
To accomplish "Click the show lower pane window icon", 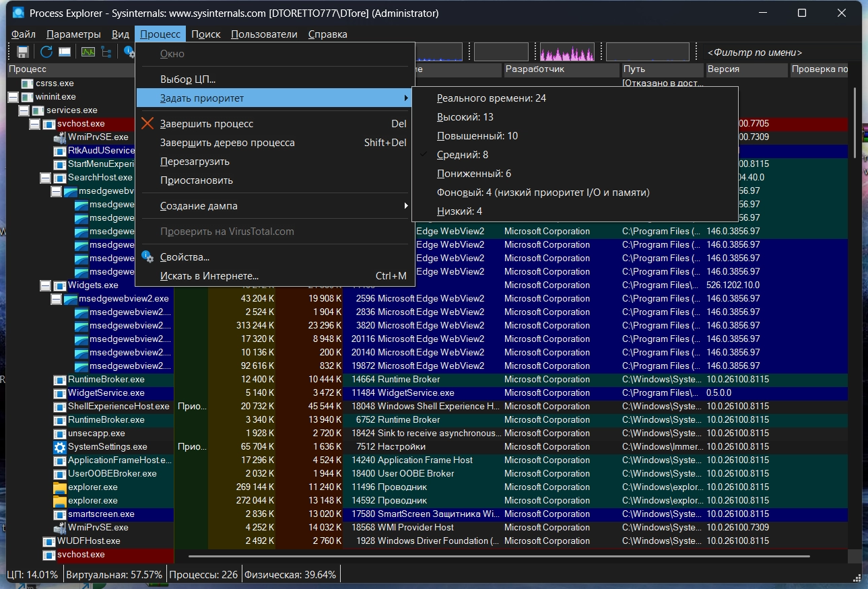I will coord(65,52).
